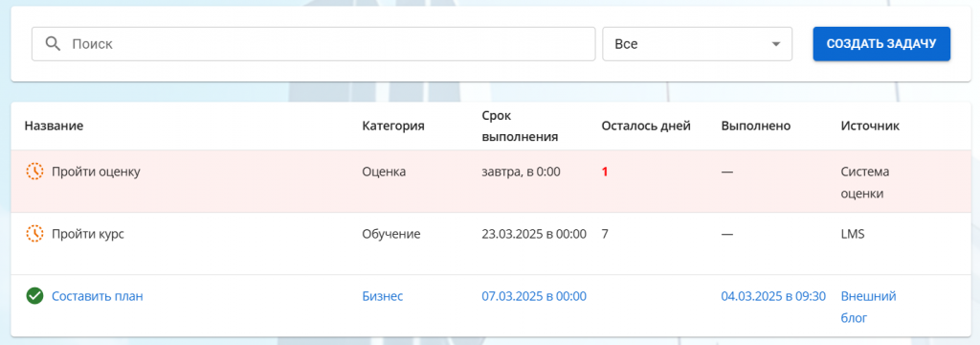The height and width of the screenshot is (345, 980).
Task: Open the Составить план task link
Action: point(98,296)
